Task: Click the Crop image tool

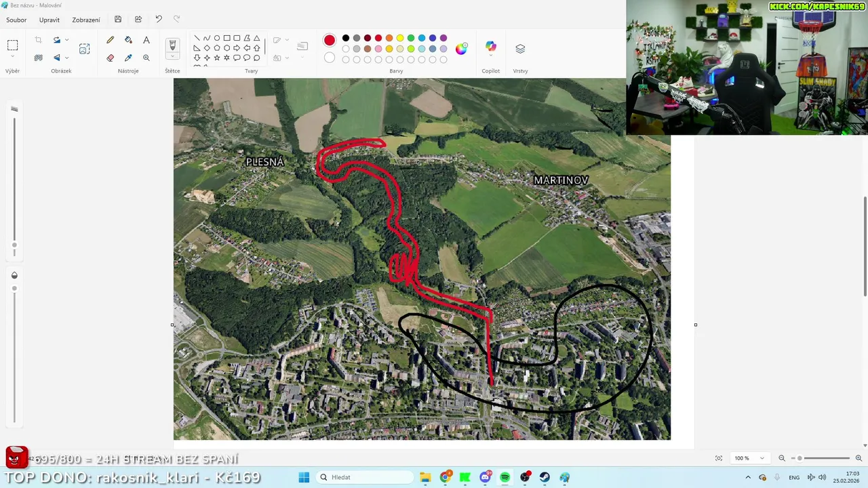Action: click(x=38, y=40)
